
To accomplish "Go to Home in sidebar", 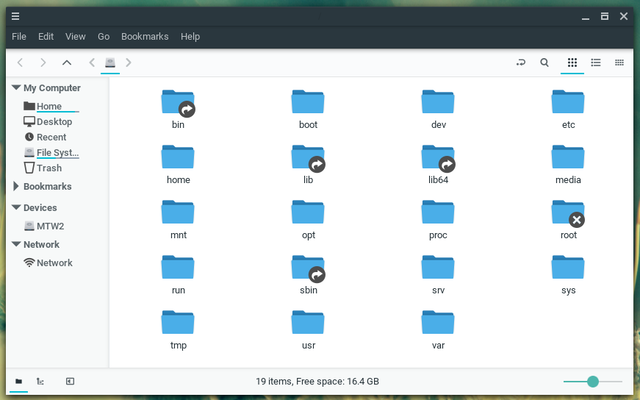I will [x=49, y=106].
